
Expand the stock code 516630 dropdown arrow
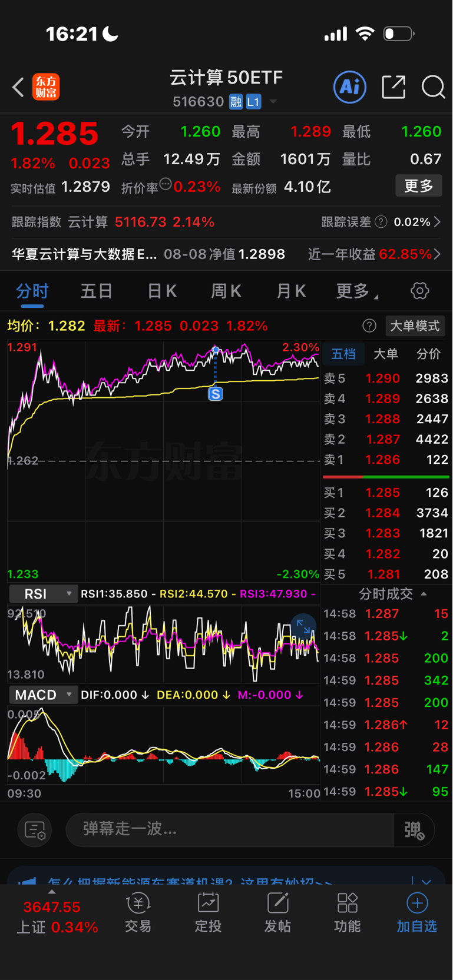pos(273,102)
